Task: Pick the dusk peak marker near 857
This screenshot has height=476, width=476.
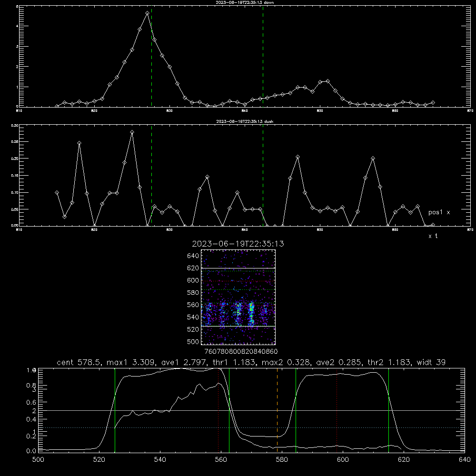Action: (373, 158)
